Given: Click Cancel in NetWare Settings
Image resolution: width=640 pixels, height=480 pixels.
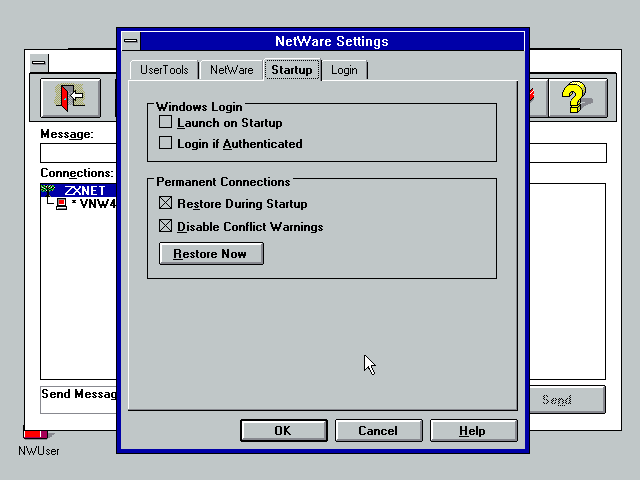Looking at the screenshot, I should point(378,431).
